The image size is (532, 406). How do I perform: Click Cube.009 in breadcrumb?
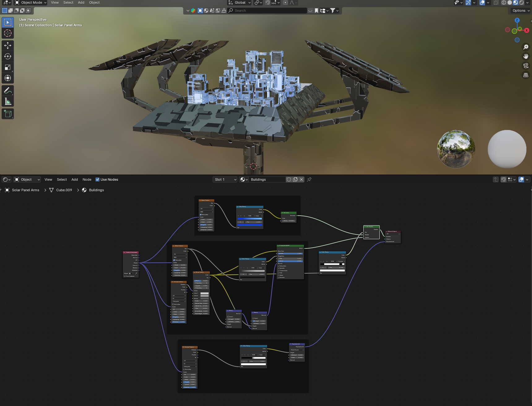[64, 190]
